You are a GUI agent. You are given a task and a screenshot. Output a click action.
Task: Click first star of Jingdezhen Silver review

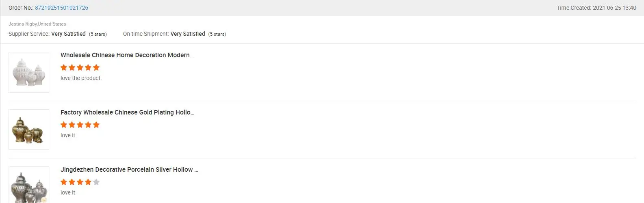tap(64, 182)
